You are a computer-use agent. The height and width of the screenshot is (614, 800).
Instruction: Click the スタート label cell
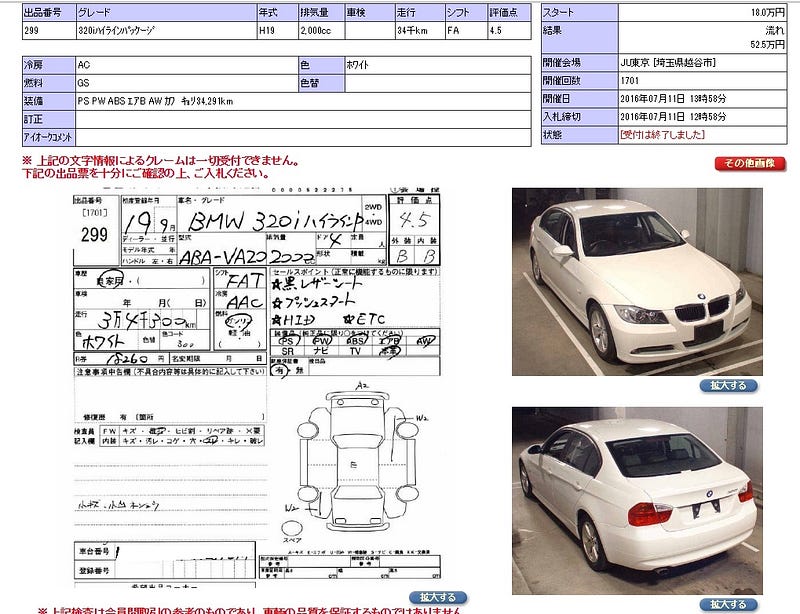tap(580, 13)
